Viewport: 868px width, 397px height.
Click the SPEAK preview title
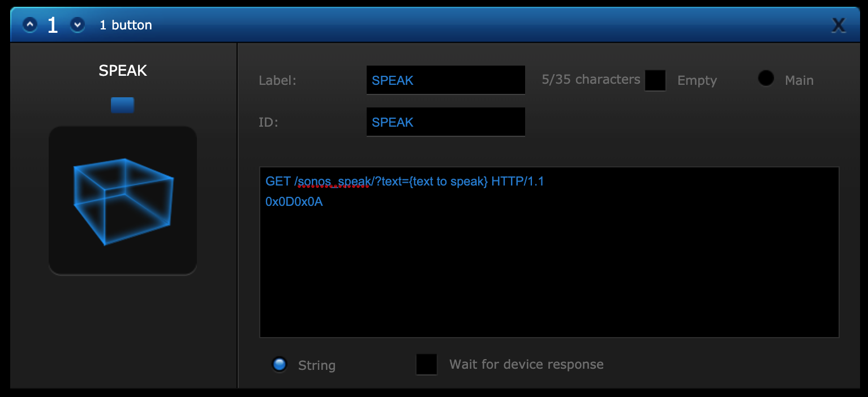coord(123,71)
